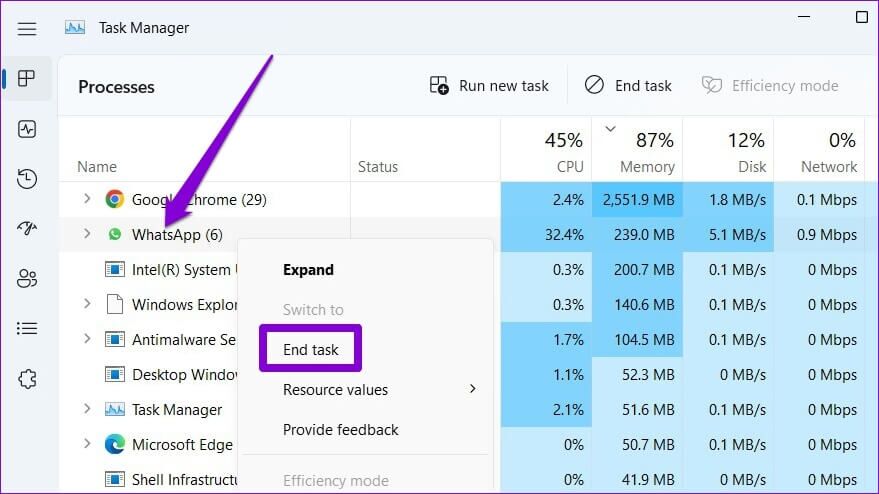Select the Task Manager process row
This screenshot has height=494, width=879.
(177, 409)
